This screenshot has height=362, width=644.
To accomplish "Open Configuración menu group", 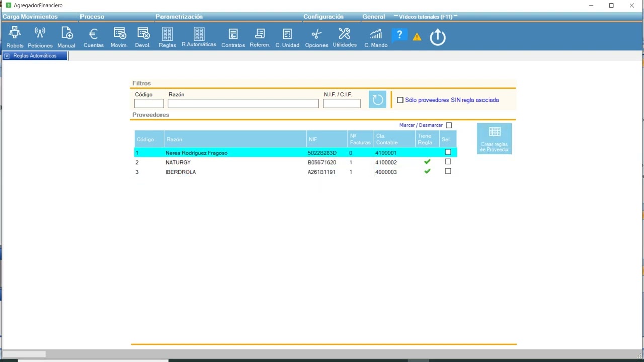I will click(x=324, y=17).
